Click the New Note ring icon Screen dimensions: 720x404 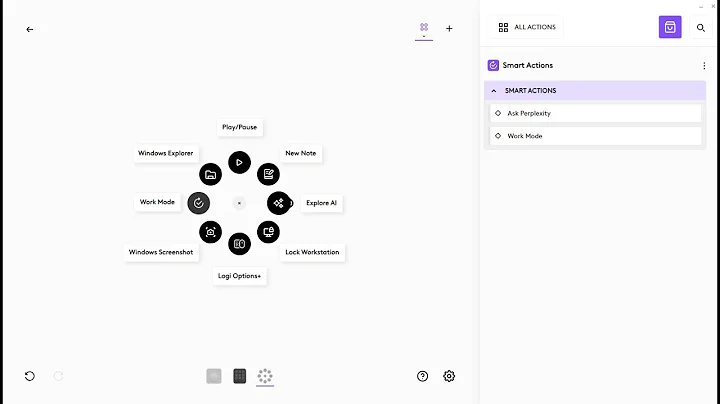(268, 174)
